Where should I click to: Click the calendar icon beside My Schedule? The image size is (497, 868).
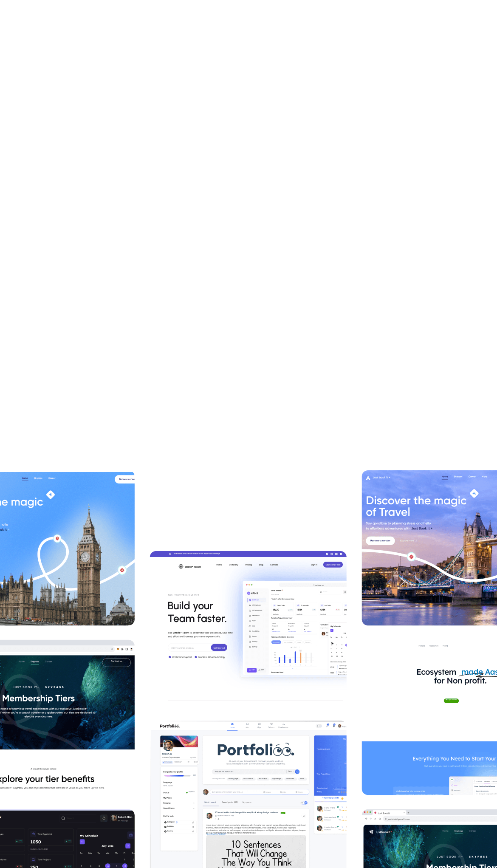tap(131, 835)
